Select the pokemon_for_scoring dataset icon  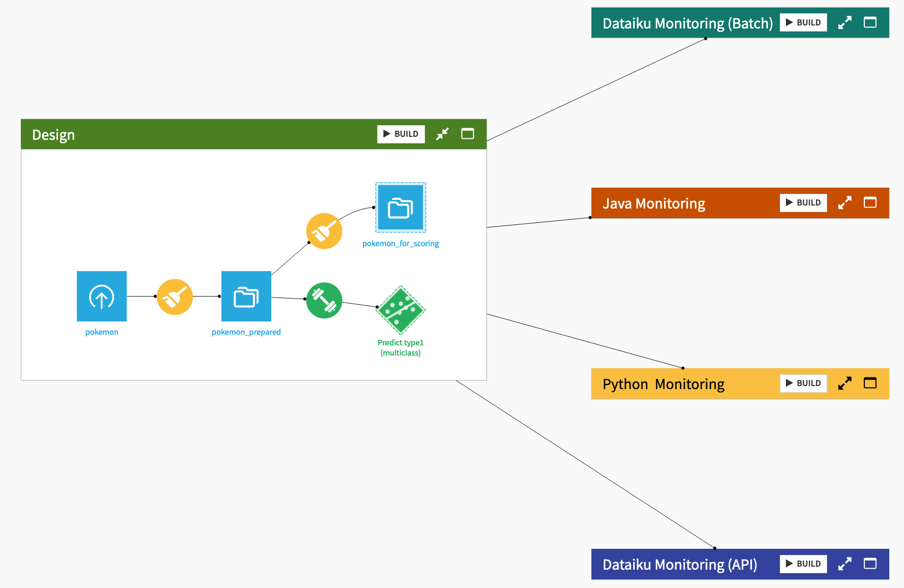point(401,207)
